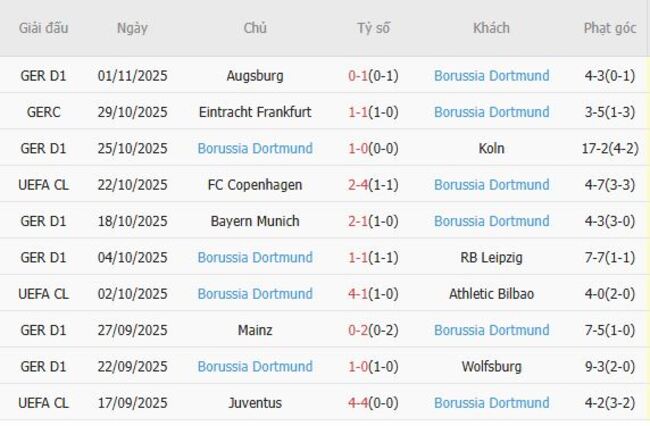650x426 pixels.
Task: Click corner stat 17-2(4-2) for Koln match
Action: (609, 149)
